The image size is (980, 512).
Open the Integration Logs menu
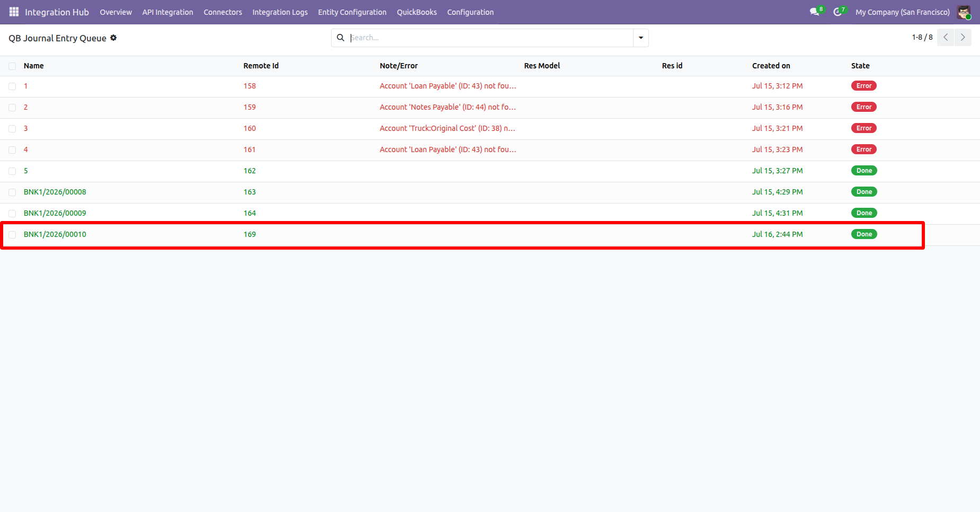280,12
